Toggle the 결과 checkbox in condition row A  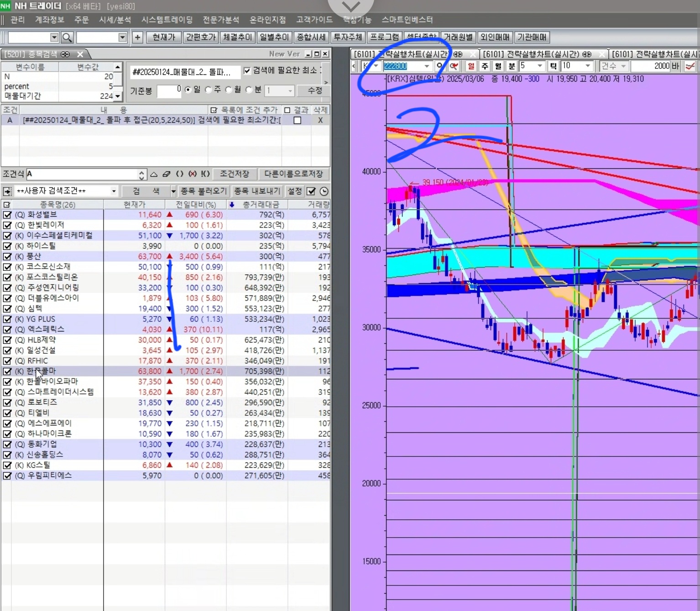pos(297,120)
